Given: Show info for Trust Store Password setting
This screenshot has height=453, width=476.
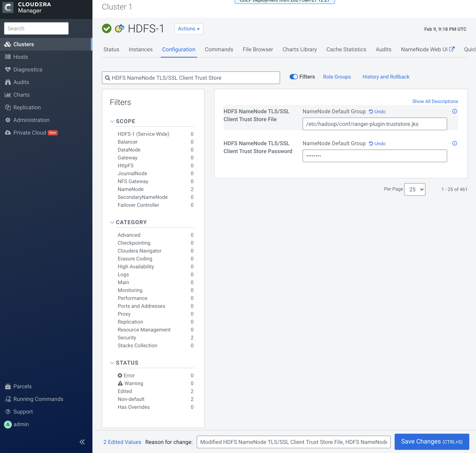Looking at the screenshot, I should click(x=454, y=143).
